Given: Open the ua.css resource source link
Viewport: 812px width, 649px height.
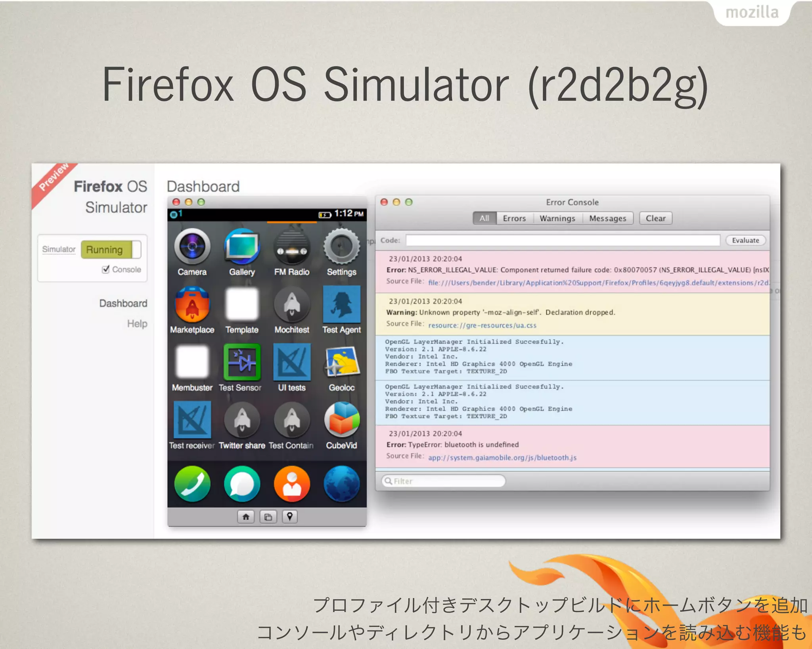Looking at the screenshot, I should (x=482, y=325).
